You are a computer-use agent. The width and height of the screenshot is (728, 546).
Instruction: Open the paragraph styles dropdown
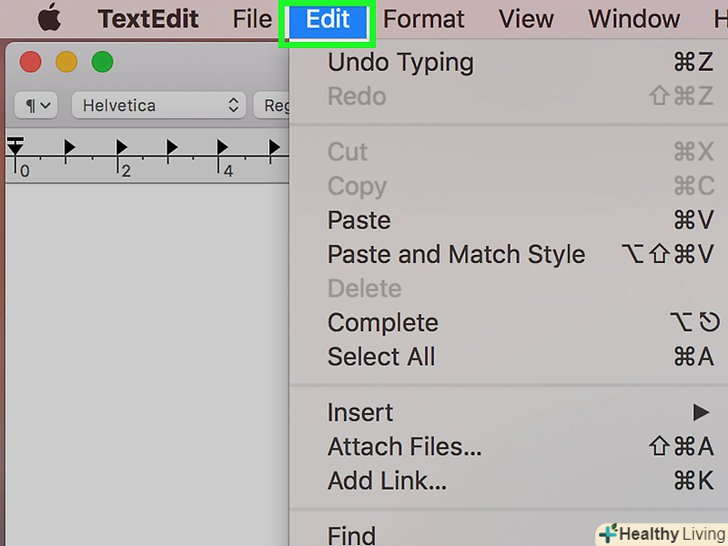click(36, 104)
